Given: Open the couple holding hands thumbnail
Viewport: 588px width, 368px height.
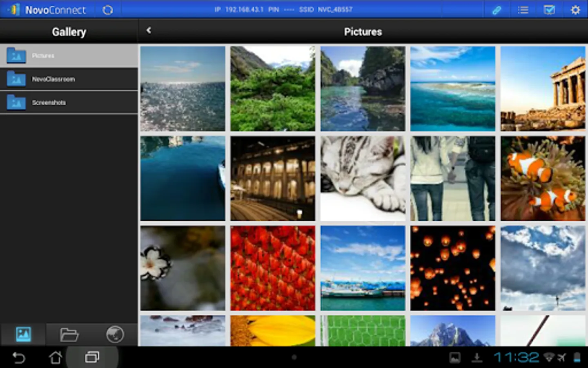Looking at the screenshot, I should (453, 178).
